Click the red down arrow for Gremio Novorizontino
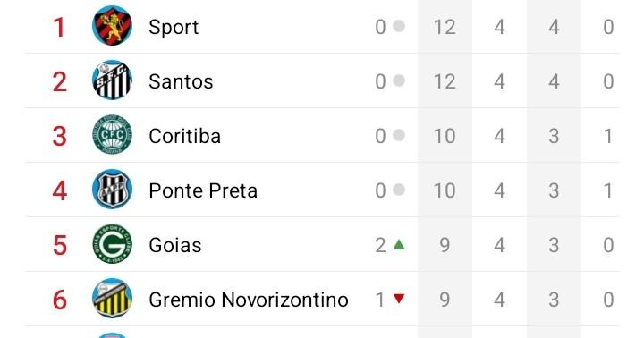Viewport: 644px width, 338px height. (399, 299)
